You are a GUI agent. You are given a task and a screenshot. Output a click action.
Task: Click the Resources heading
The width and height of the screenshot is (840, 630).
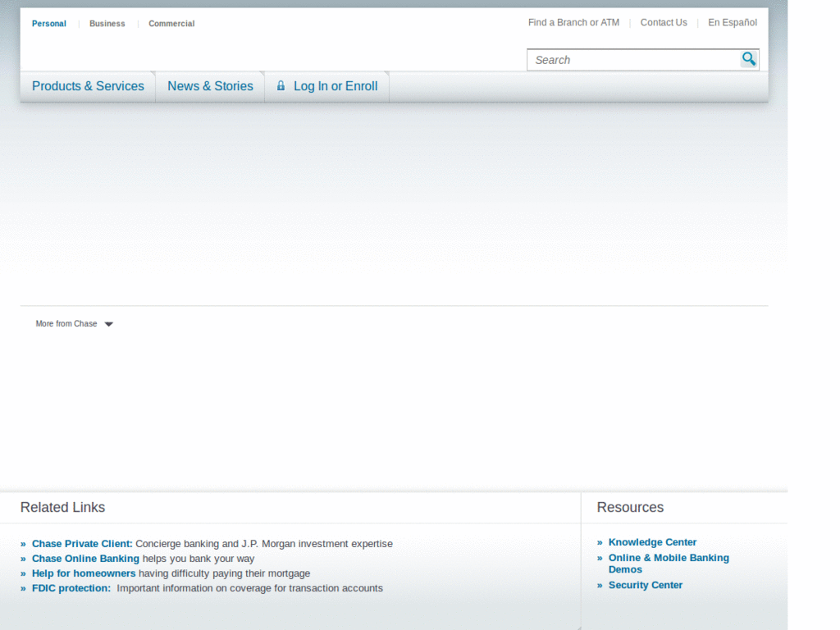(x=630, y=507)
